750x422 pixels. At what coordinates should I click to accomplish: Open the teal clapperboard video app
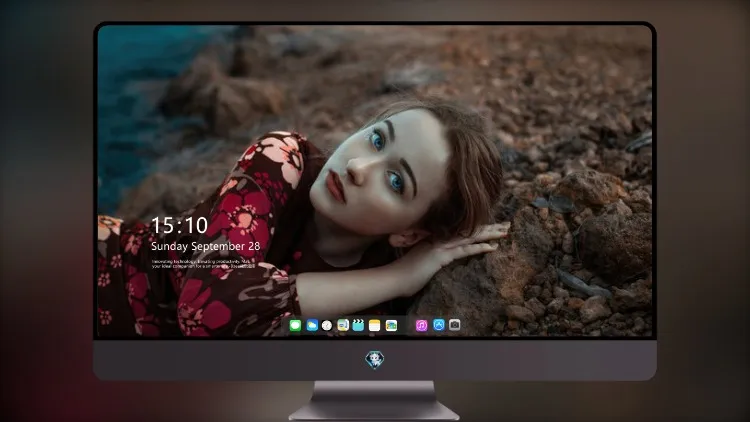click(x=358, y=325)
